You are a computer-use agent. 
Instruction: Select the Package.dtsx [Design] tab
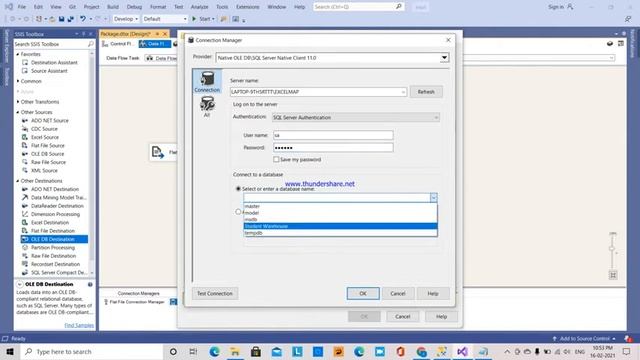125,33
